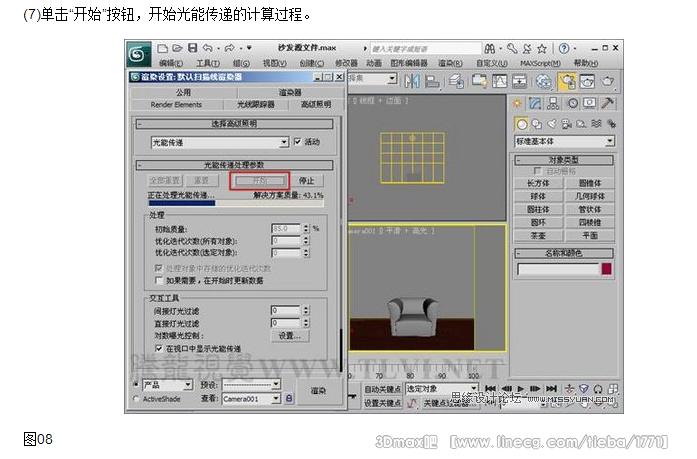Viewport: 697px width, 459px height.
Task: Collapse the 光能传递处理参数 rollout
Action: click(234, 165)
